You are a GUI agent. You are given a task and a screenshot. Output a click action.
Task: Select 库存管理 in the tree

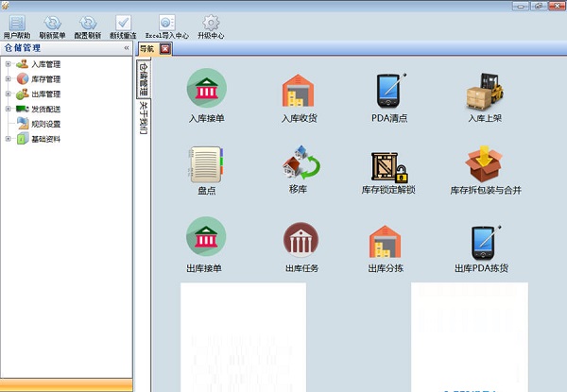pyautogui.click(x=45, y=79)
